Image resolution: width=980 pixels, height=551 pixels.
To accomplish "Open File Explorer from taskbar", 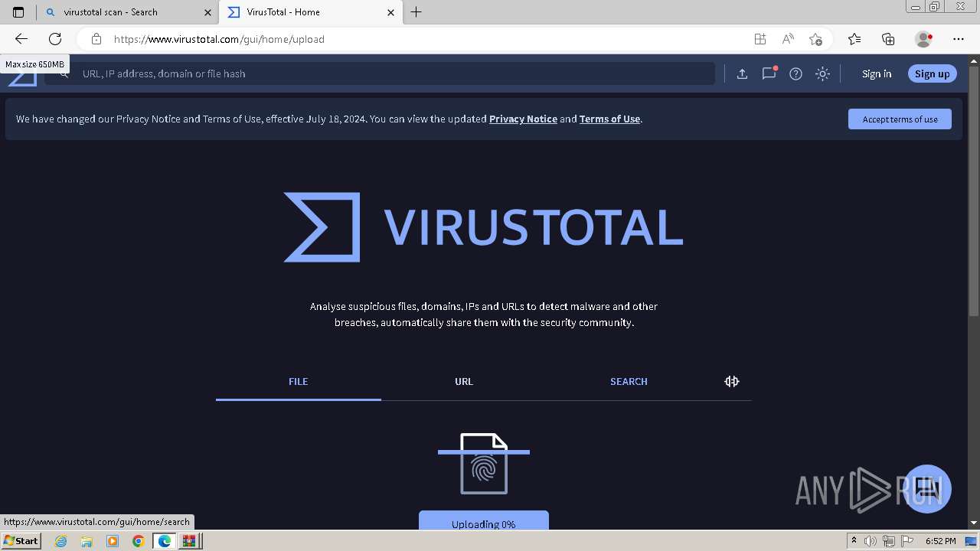I will point(87,541).
